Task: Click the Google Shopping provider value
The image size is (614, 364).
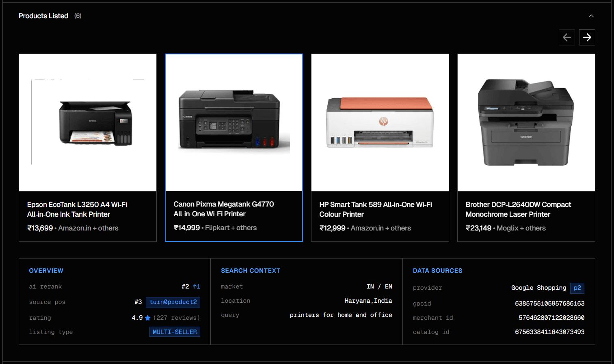Action: coord(538,288)
